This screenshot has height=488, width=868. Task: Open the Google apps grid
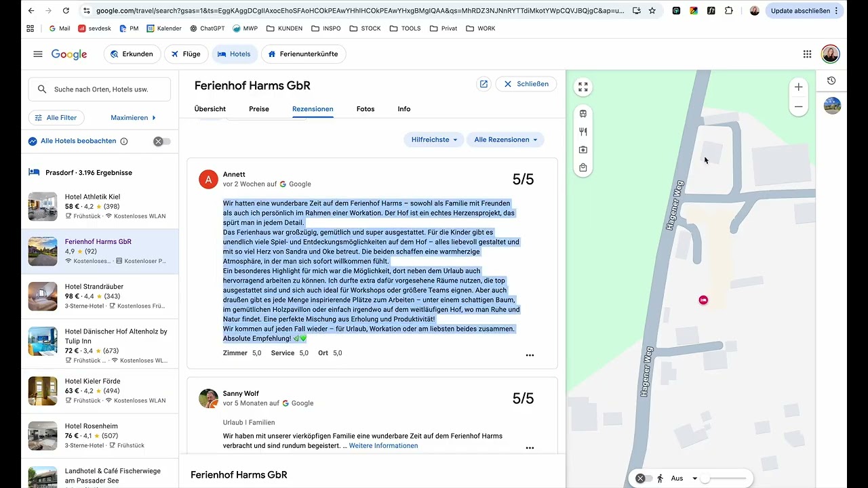807,54
